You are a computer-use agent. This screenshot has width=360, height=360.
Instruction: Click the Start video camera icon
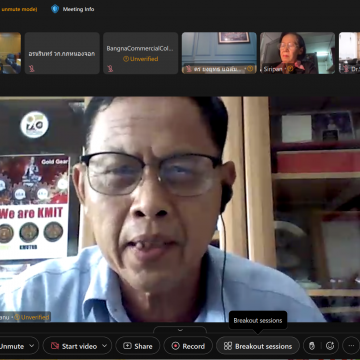[x=55, y=346]
